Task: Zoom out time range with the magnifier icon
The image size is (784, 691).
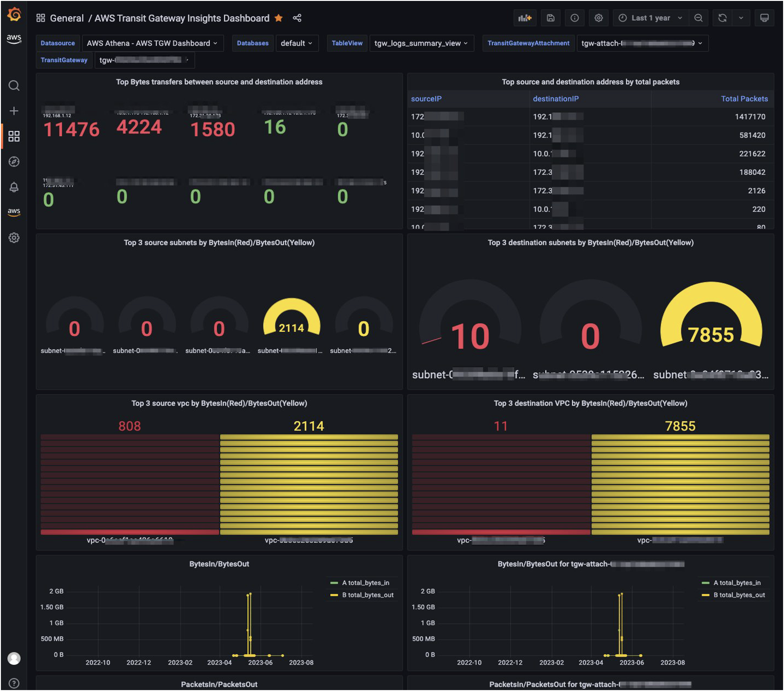Action: click(699, 18)
